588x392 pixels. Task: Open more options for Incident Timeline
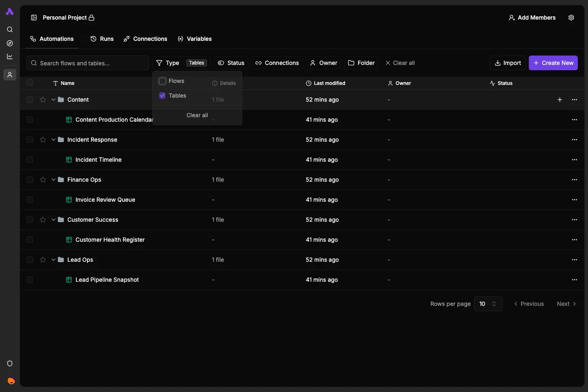click(x=575, y=160)
